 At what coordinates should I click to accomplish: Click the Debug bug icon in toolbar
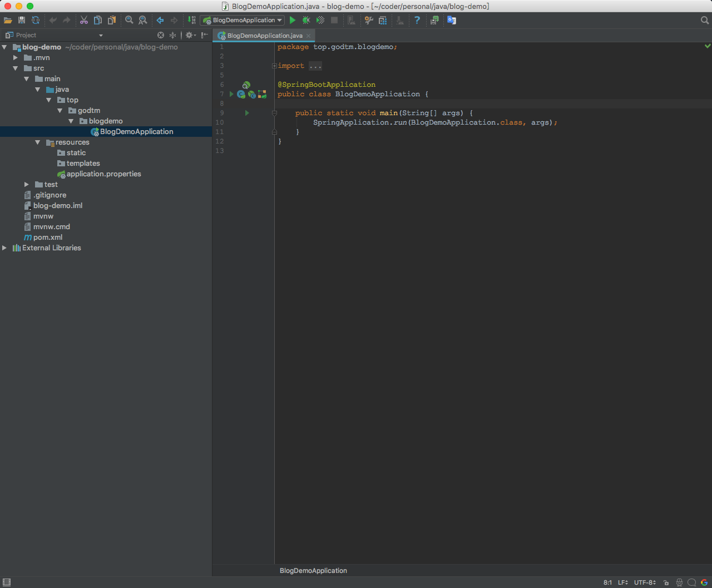coord(306,20)
